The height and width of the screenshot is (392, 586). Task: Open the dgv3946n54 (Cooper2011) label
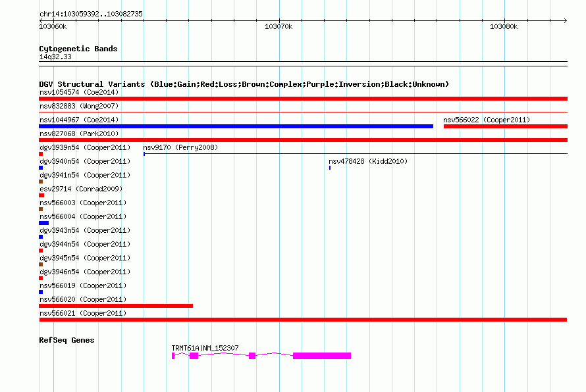tap(85, 272)
